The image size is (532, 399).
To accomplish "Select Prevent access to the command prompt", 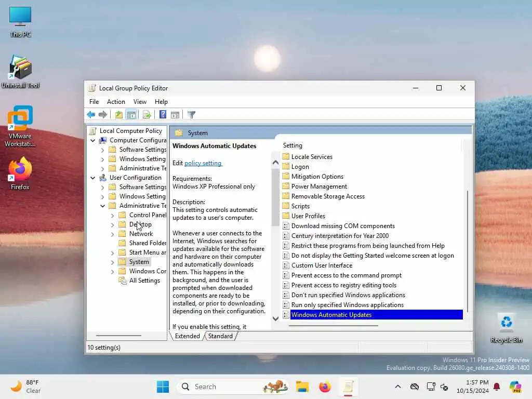I will [346, 275].
